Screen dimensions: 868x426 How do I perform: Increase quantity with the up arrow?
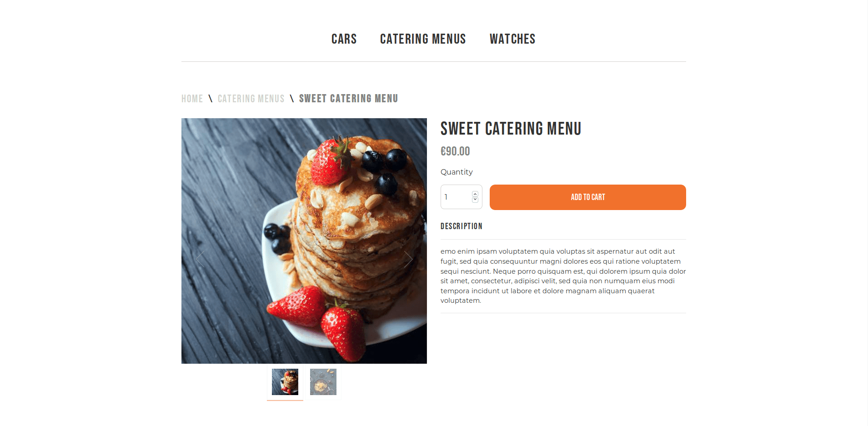[x=475, y=194]
